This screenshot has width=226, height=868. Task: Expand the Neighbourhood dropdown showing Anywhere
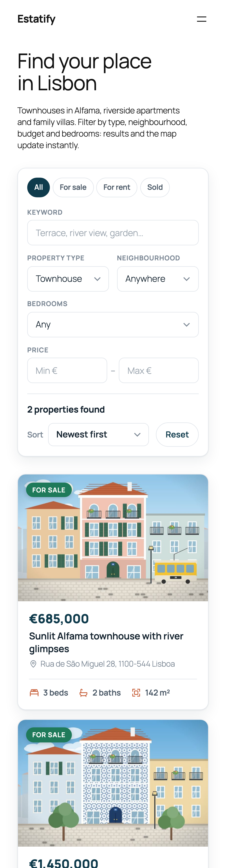158,279
